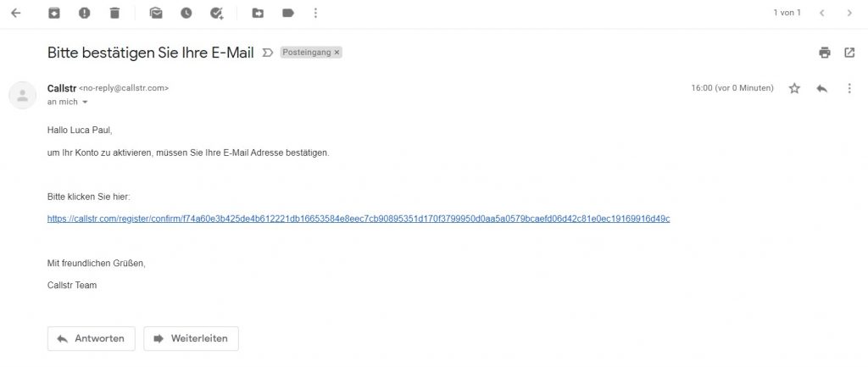
Task: Open the Callstr confirmation link
Action: [x=359, y=218]
